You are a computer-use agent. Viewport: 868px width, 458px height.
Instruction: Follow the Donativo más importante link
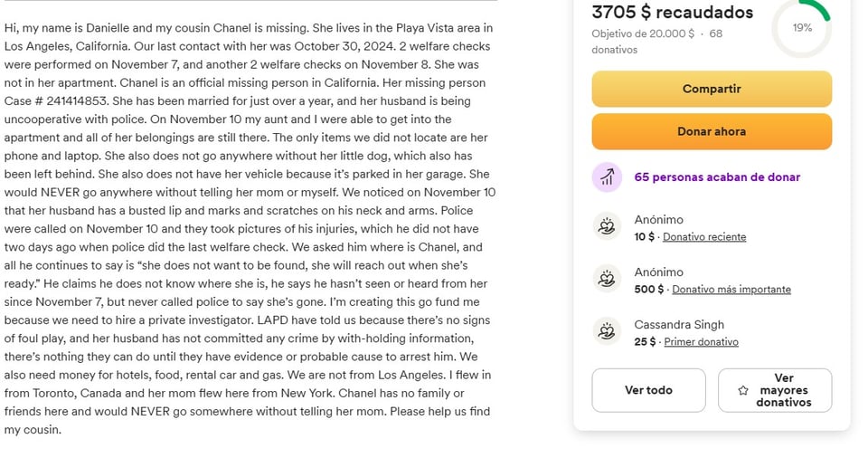tap(731, 290)
